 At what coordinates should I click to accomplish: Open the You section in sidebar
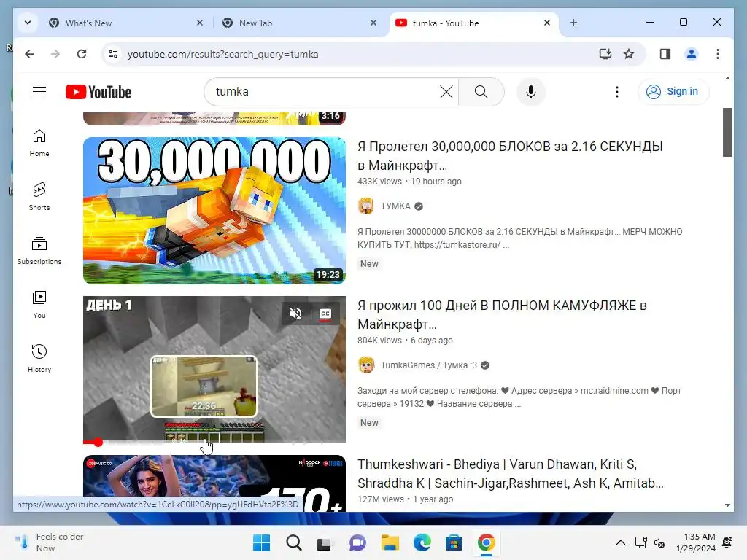(39, 305)
